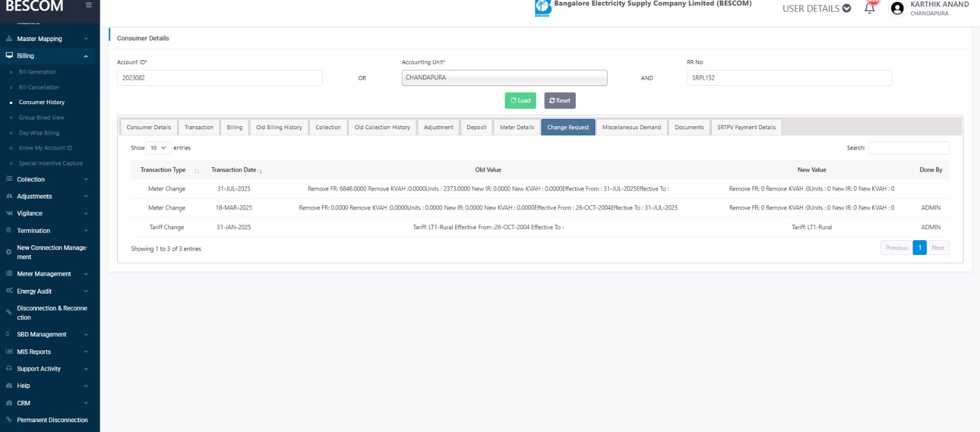Open Know My Account ID link
This screenshot has width=980, height=432.
[x=45, y=148]
